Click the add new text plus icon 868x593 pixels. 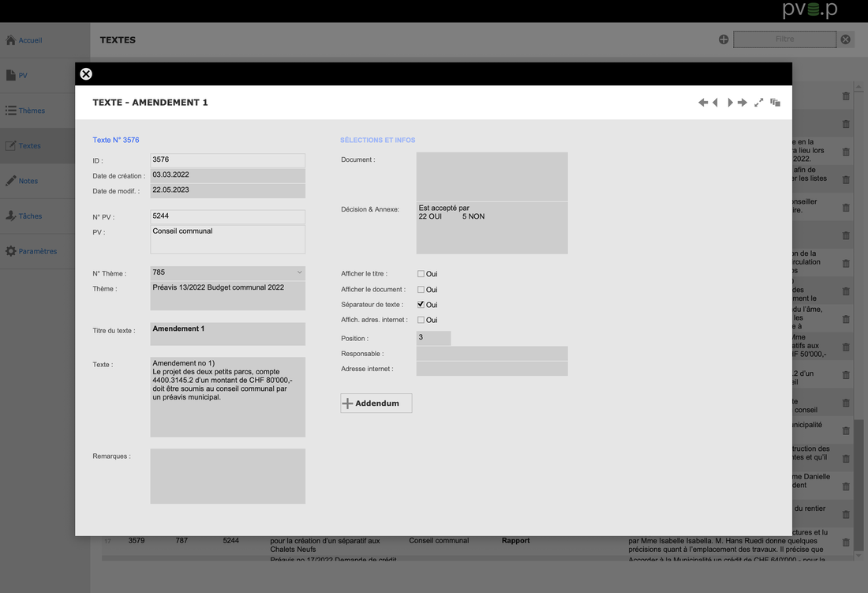(724, 39)
